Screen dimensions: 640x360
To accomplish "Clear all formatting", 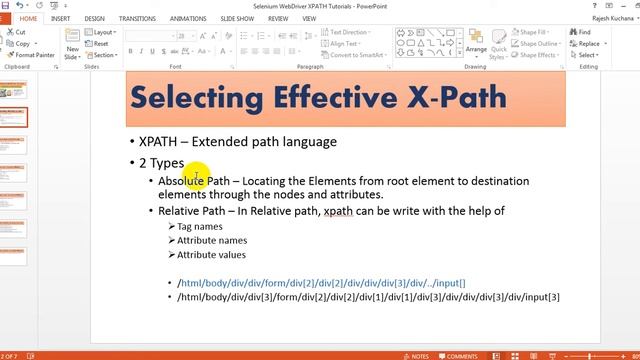I will (x=229, y=36).
